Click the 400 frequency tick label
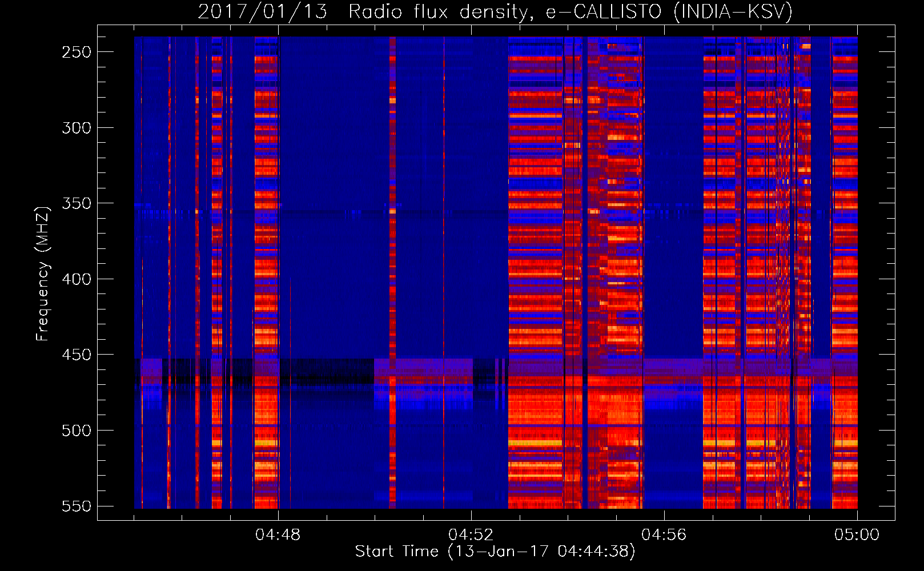The height and width of the screenshot is (571, 924). 77,279
